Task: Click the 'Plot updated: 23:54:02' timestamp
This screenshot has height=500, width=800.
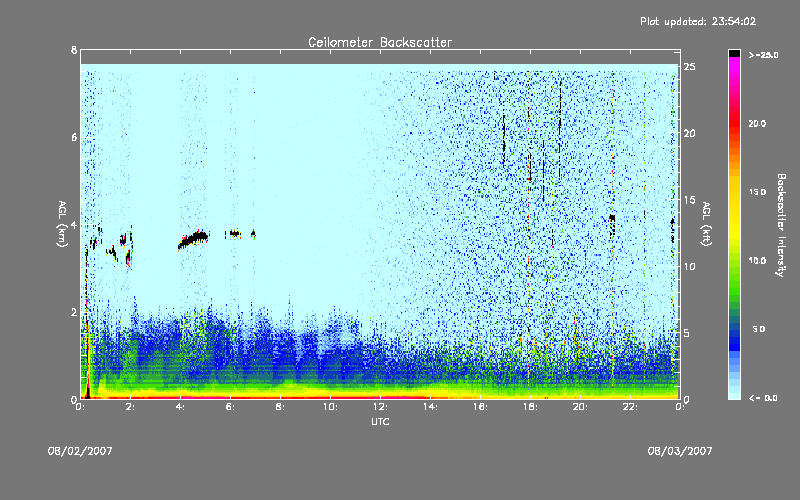Action: point(698,21)
